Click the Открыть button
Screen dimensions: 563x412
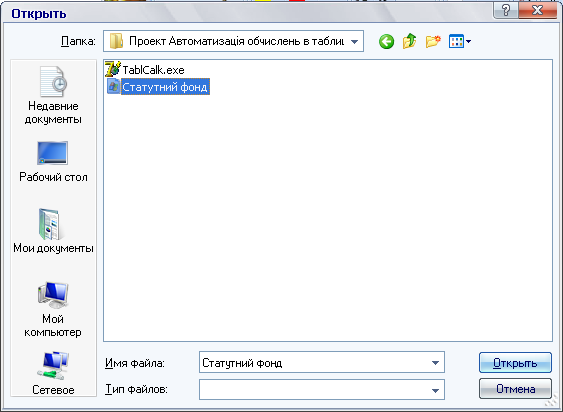point(515,363)
